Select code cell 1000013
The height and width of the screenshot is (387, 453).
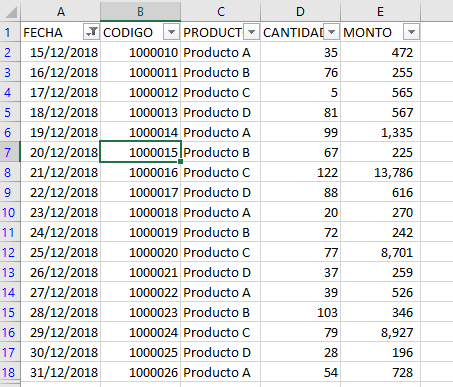(x=140, y=112)
